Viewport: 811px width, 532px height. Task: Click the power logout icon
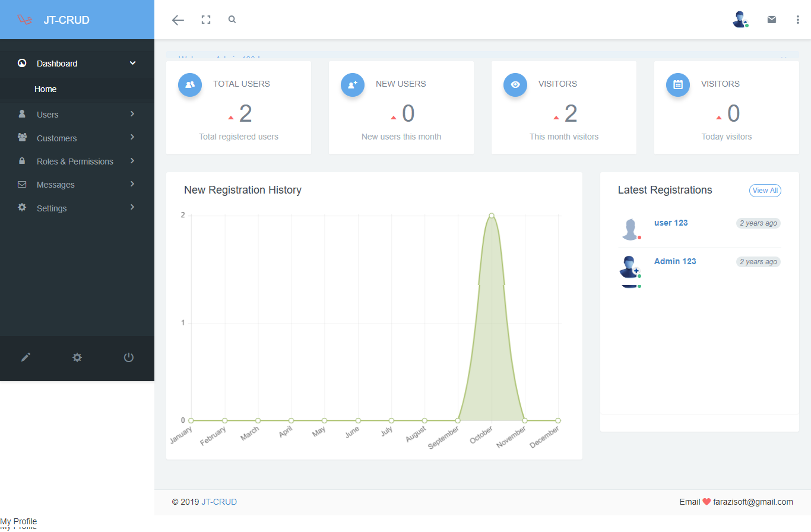[129, 357]
